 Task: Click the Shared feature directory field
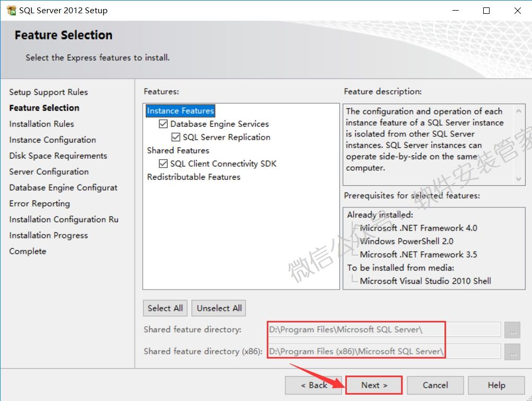384,329
